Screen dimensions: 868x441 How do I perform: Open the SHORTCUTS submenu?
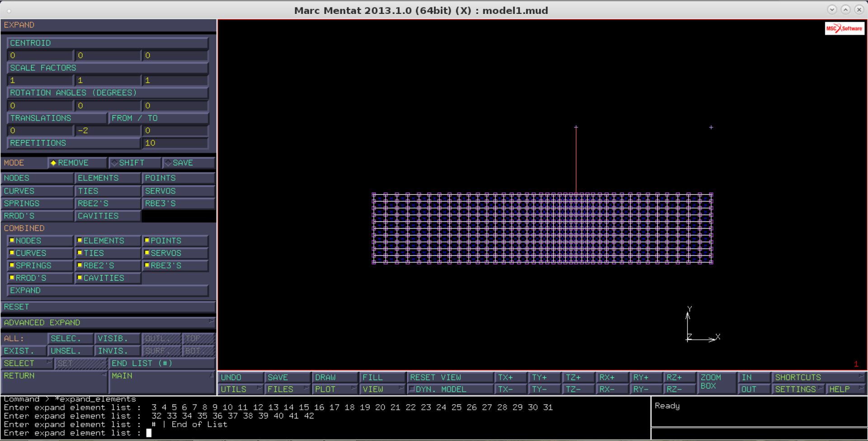point(819,377)
